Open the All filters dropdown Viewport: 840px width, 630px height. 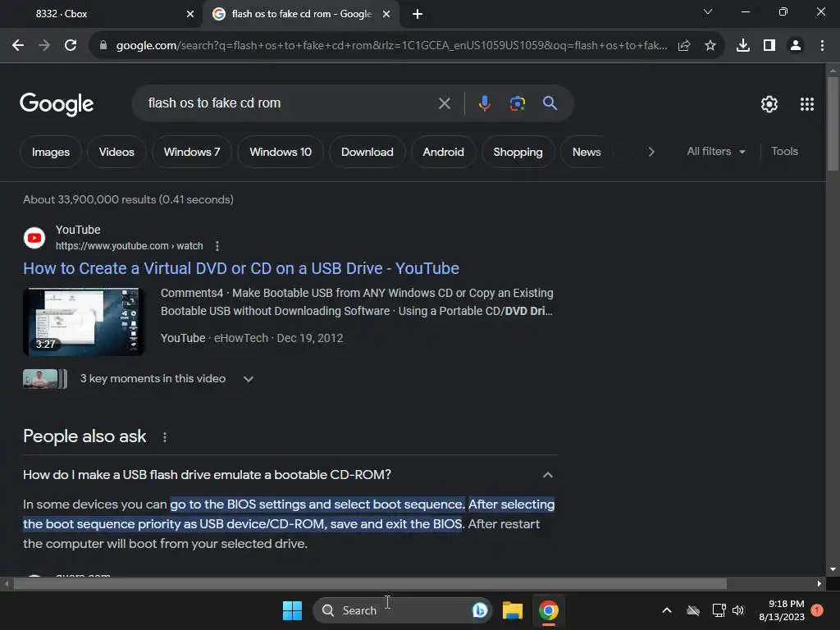pos(715,152)
